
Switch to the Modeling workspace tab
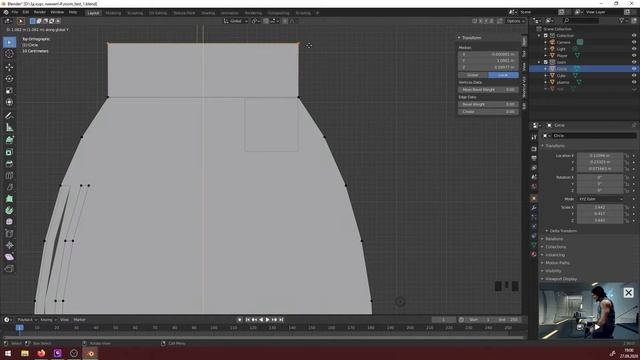pyautogui.click(x=113, y=13)
